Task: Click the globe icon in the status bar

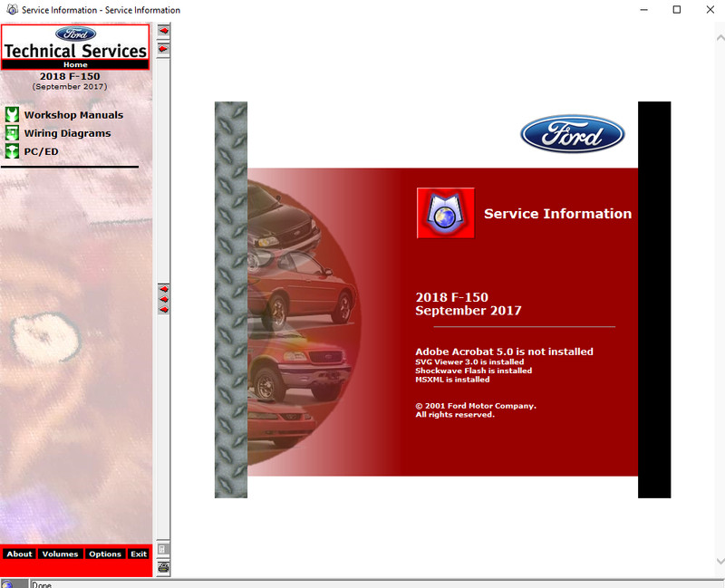Action: tap(7, 584)
